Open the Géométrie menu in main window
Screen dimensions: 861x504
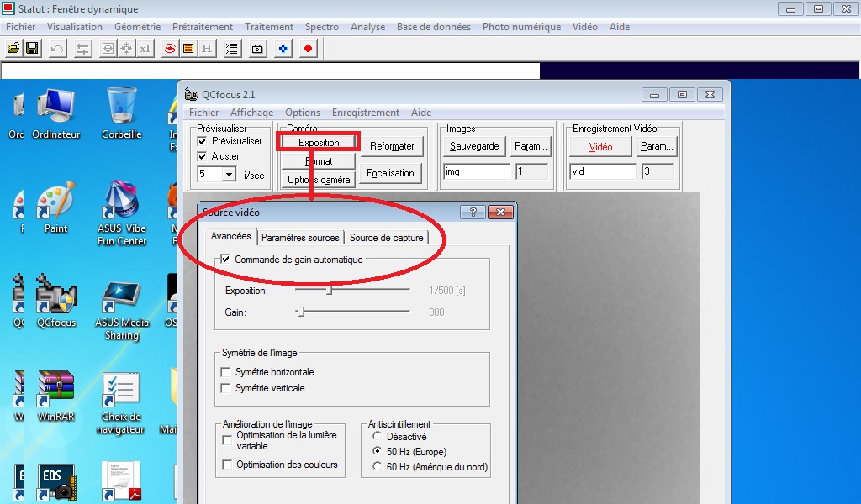point(137,27)
